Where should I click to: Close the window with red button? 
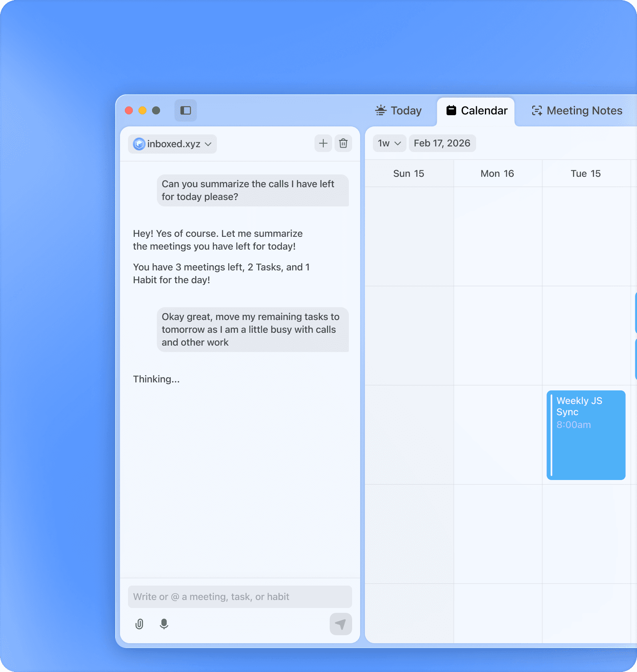tap(129, 110)
